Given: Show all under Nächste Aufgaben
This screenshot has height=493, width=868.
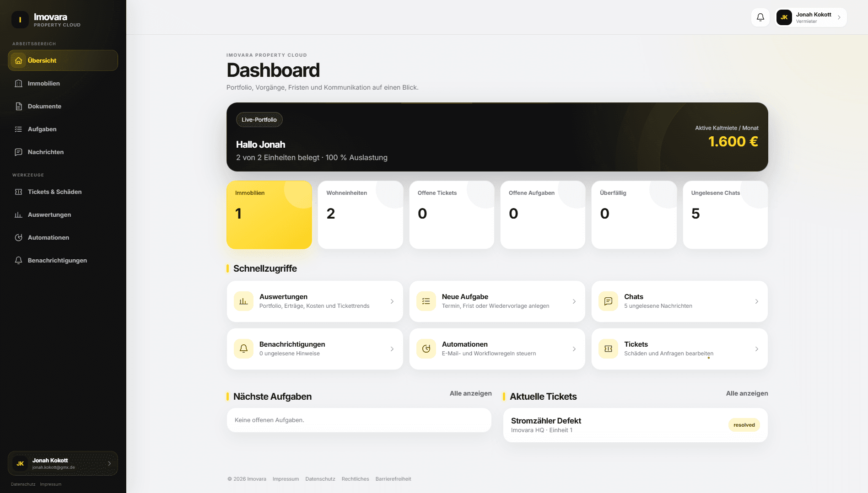Looking at the screenshot, I should (x=470, y=393).
